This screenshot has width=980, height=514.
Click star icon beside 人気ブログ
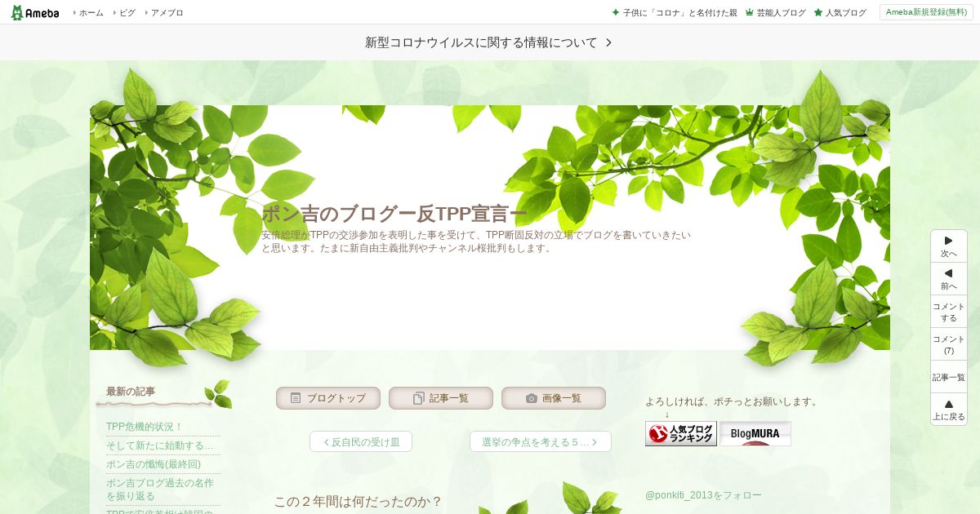coord(818,13)
